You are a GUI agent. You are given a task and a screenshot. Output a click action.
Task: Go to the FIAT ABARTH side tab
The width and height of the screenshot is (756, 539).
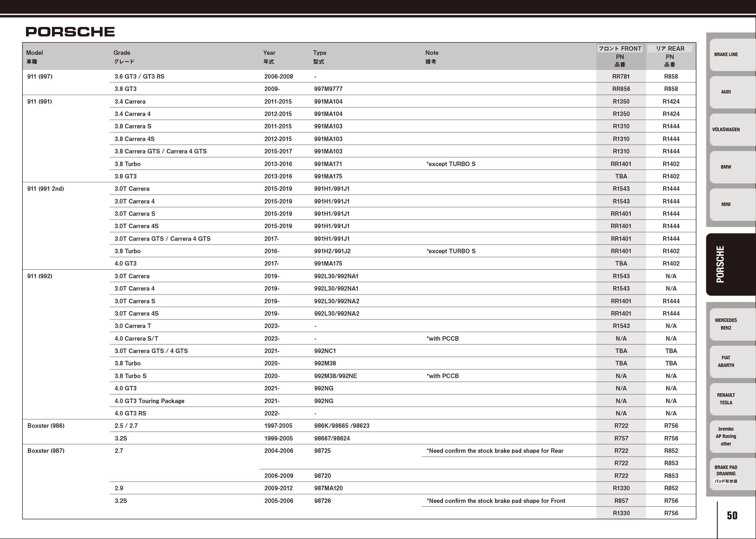(x=733, y=362)
